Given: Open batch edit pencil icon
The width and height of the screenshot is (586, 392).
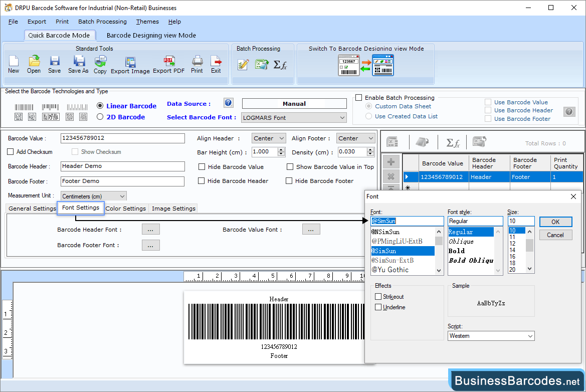Looking at the screenshot, I should [243, 65].
